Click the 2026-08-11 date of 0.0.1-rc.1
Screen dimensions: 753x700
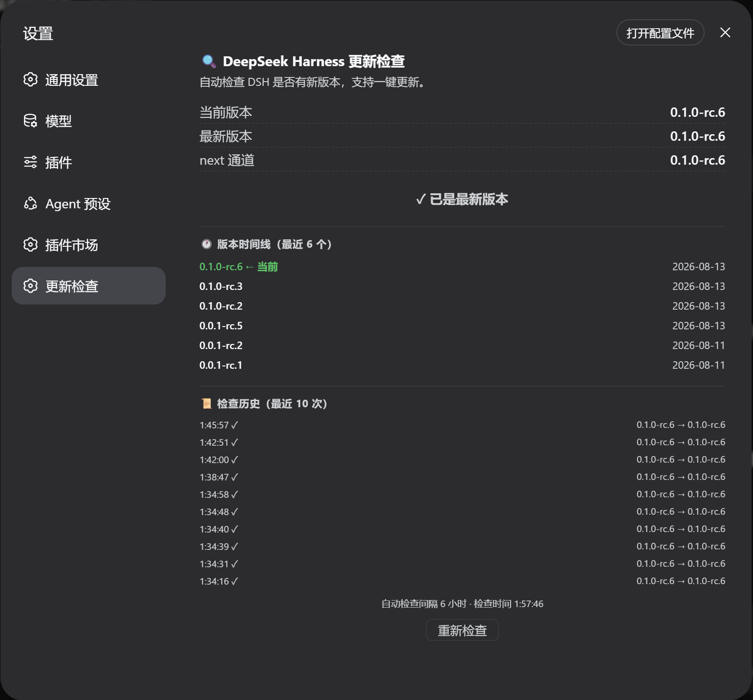pos(699,365)
